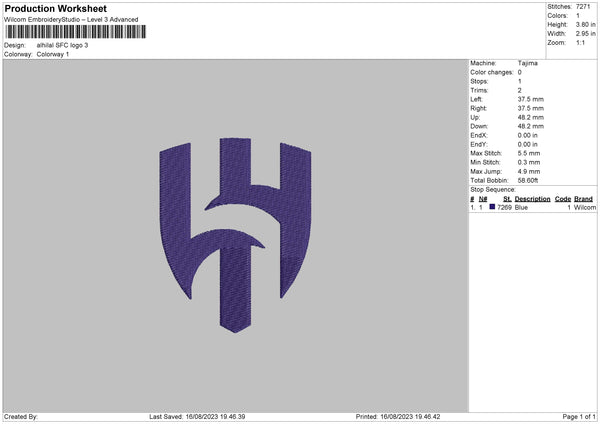
Task: Select the Description column header
Action: (x=532, y=199)
